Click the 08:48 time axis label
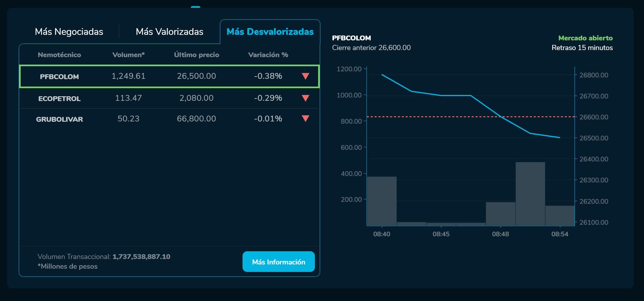Screen dimensions: 644x301 click(x=500, y=234)
